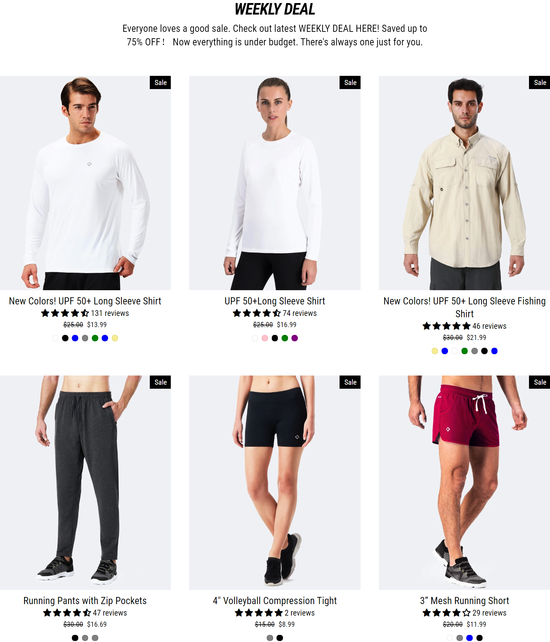The image size is (550, 642).
Task: Choose the purple swatch for women's Long Sleeve Shirt
Action: click(295, 338)
